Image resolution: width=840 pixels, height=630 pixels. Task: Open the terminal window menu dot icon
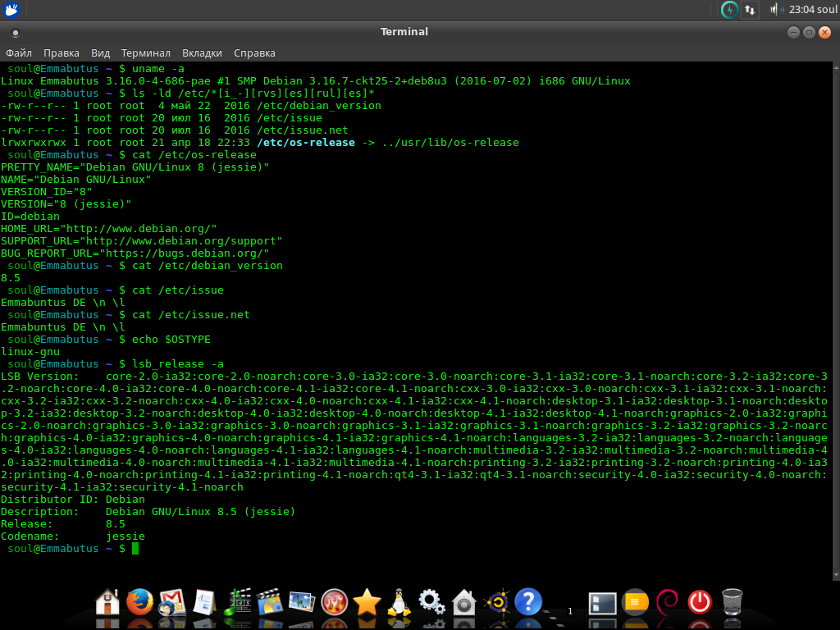[x=16, y=33]
